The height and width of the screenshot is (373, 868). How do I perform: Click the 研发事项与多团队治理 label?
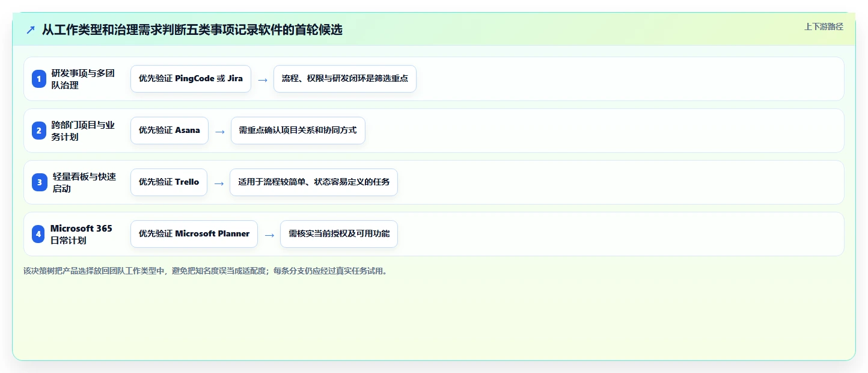pyautogui.click(x=83, y=79)
